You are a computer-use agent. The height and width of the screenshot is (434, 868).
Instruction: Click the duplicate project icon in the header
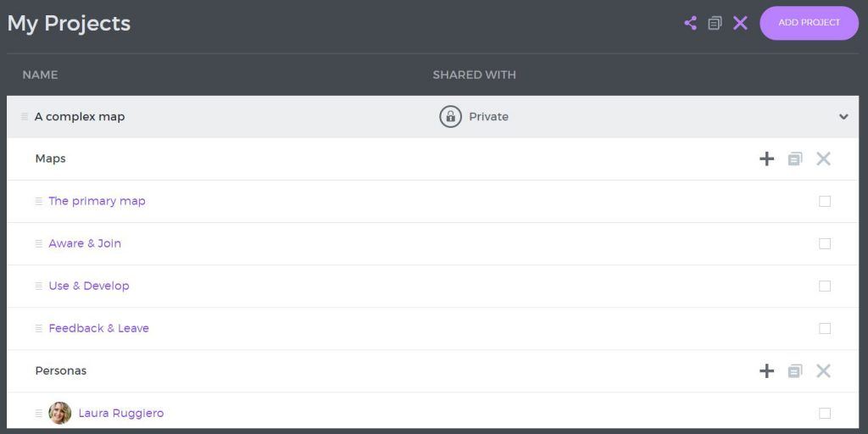[715, 23]
